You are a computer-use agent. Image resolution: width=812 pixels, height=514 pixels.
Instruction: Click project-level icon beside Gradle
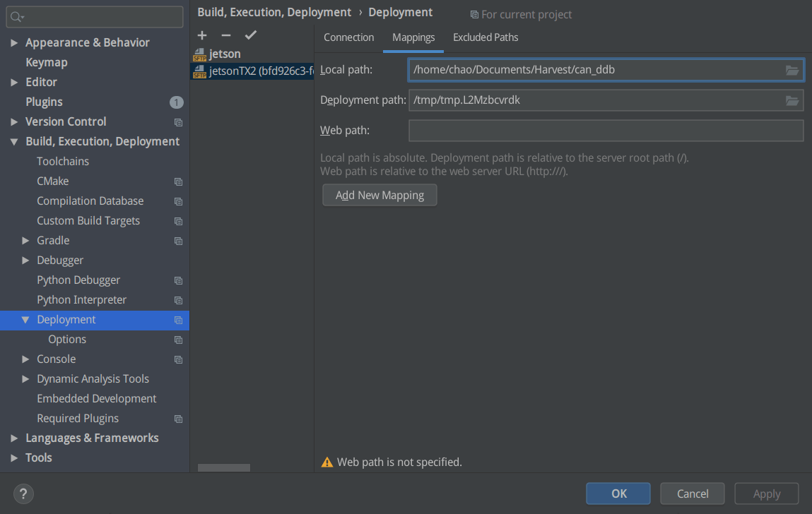[x=178, y=241]
